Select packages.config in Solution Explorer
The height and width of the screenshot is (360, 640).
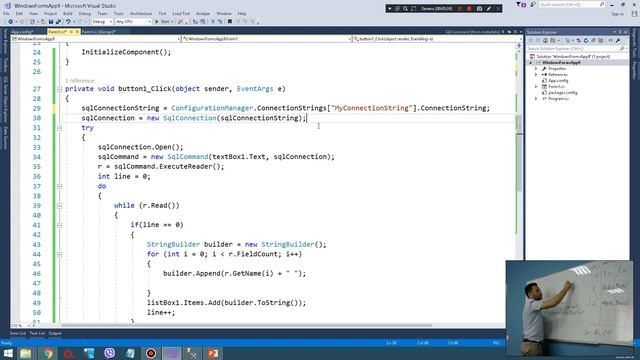[x=562, y=93]
